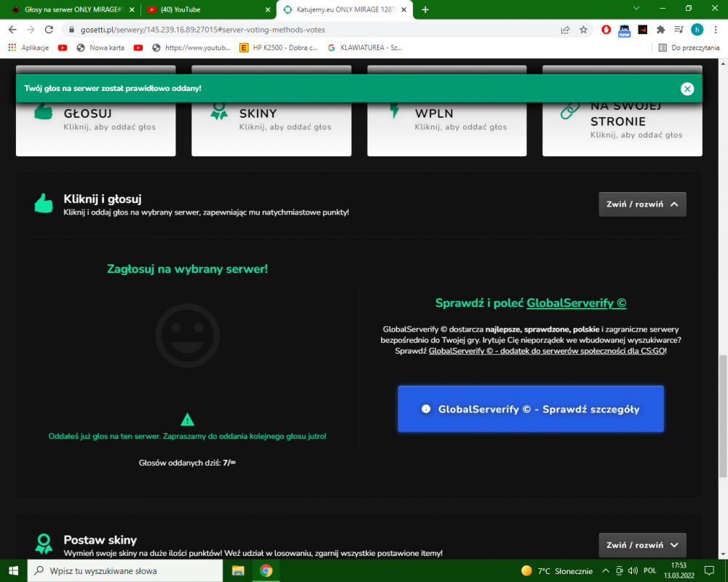The width and height of the screenshot is (728, 582).
Task: Dismiss the green success notification
Action: 687,89
